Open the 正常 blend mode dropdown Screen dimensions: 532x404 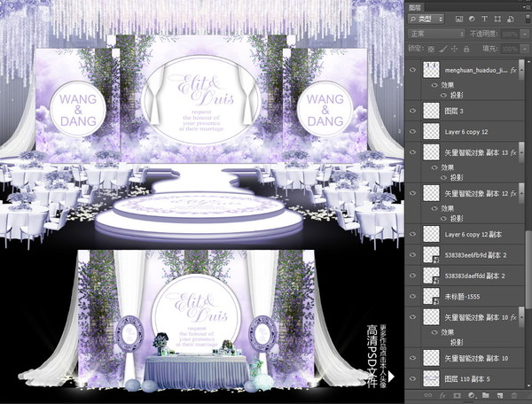(x=436, y=34)
